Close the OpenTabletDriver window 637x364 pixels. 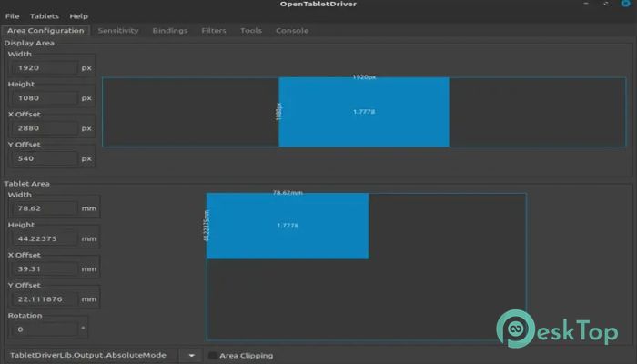coord(626,4)
